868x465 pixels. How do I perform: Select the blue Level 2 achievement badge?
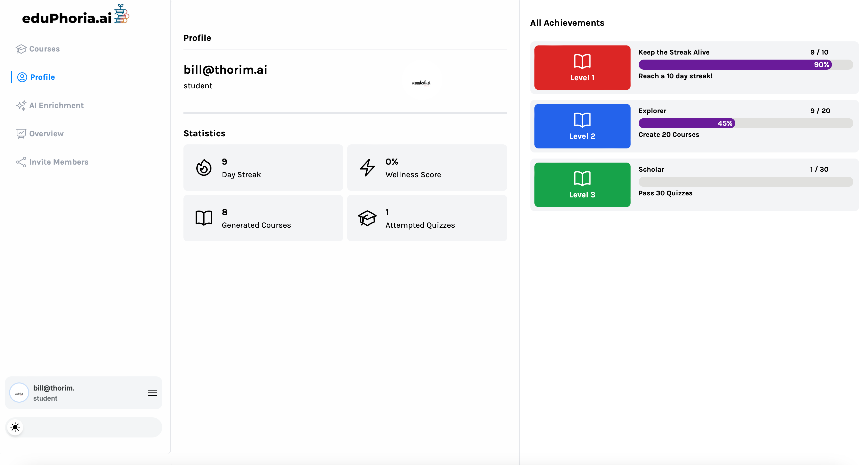582,126
